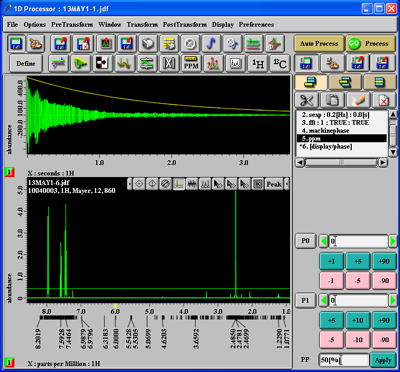The height and width of the screenshot is (372, 400).
Task: Click the -10 phase button
Action: coord(358,340)
